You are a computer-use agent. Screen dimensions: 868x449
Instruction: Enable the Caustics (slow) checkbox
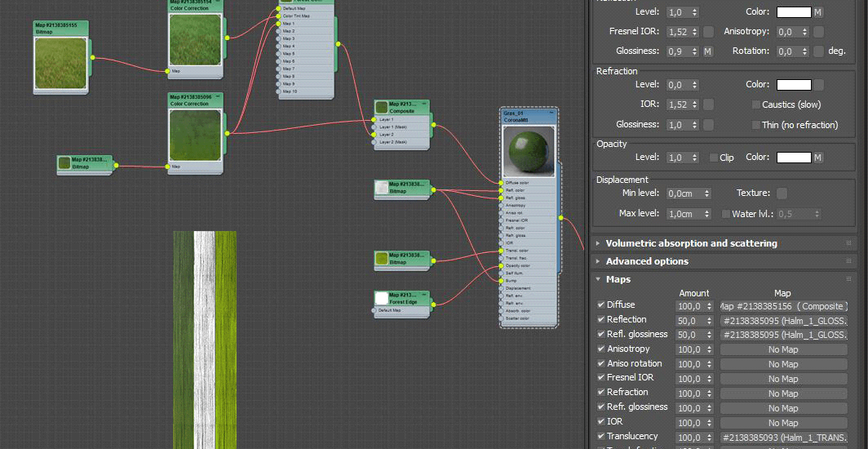[755, 104]
